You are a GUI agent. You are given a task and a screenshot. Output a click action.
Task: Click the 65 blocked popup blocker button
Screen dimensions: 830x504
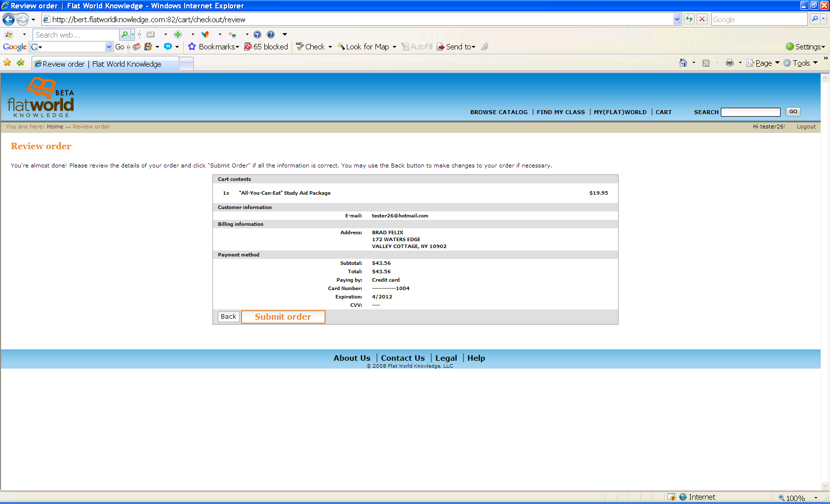(x=266, y=46)
